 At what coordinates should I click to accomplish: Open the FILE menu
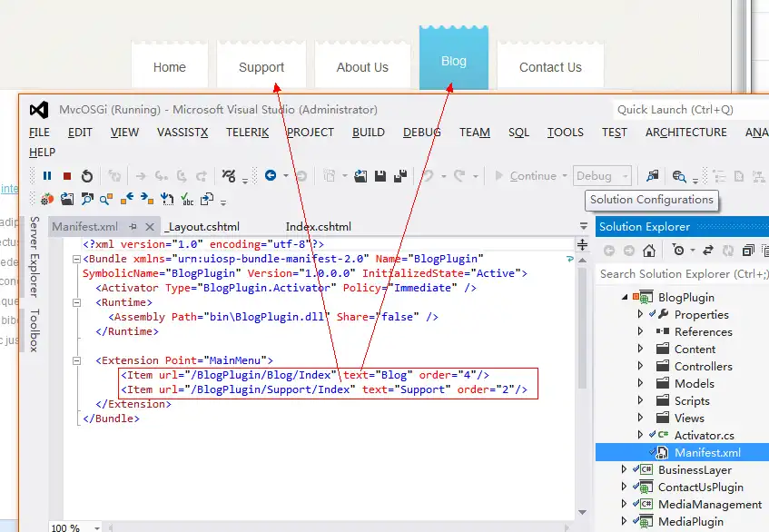pos(39,133)
